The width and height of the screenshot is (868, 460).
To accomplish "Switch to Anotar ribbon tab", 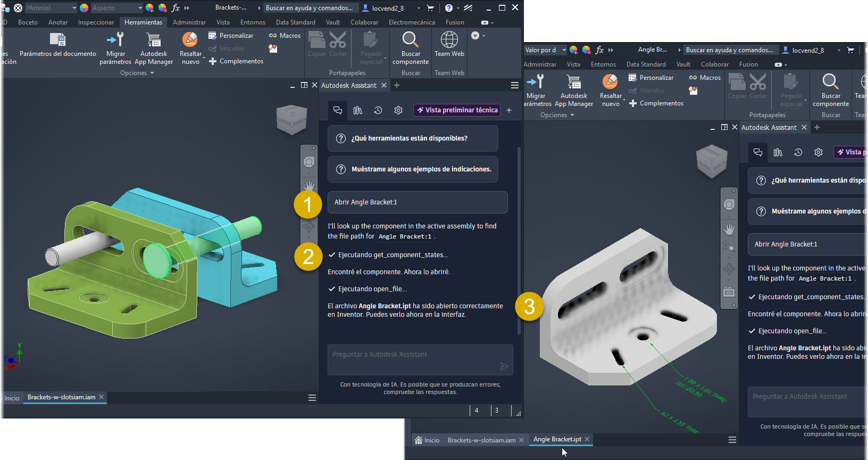I will click(58, 22).
